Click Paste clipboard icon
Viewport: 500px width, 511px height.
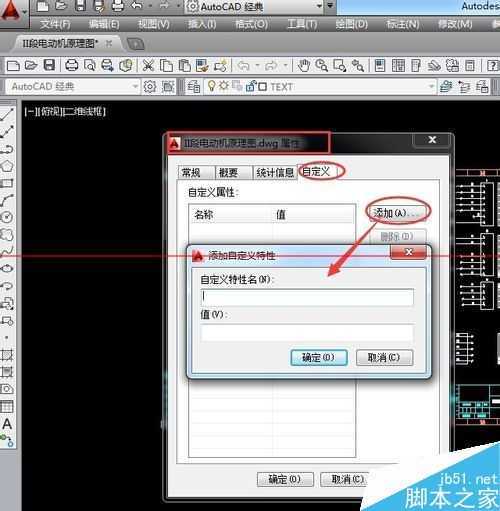pyautogui.click(x=184, y=65)
